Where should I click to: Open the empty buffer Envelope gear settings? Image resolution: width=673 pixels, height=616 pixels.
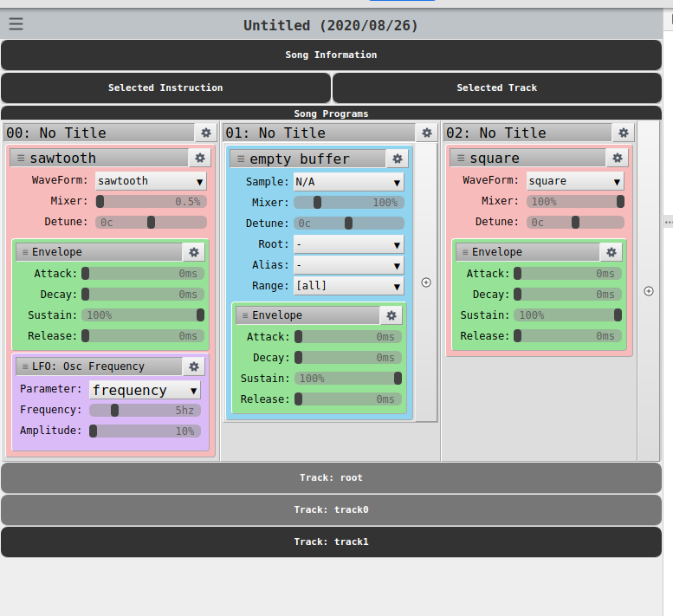point(392,315)
